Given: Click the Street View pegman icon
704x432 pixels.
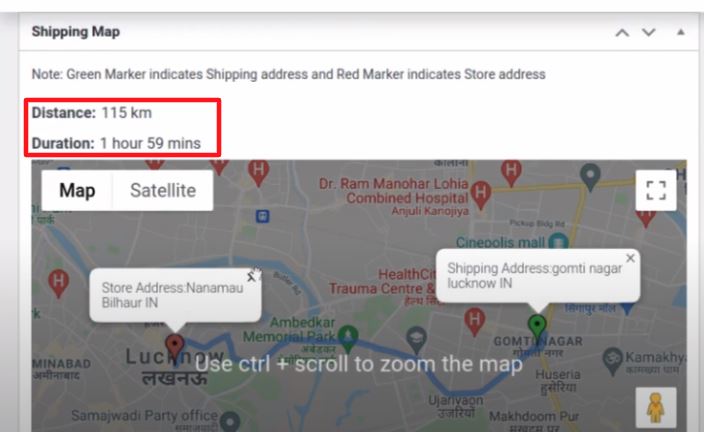Looking at the screenshot, I should [x=656, y=407].
